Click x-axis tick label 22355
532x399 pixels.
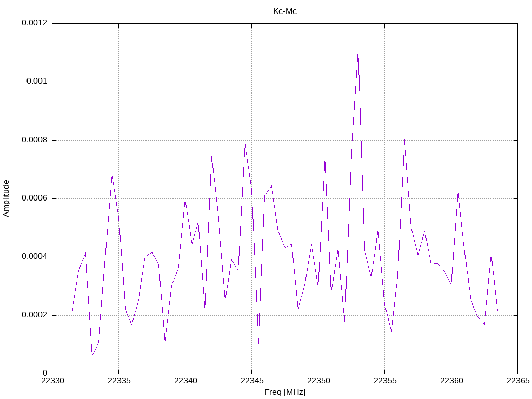[385, 381]
